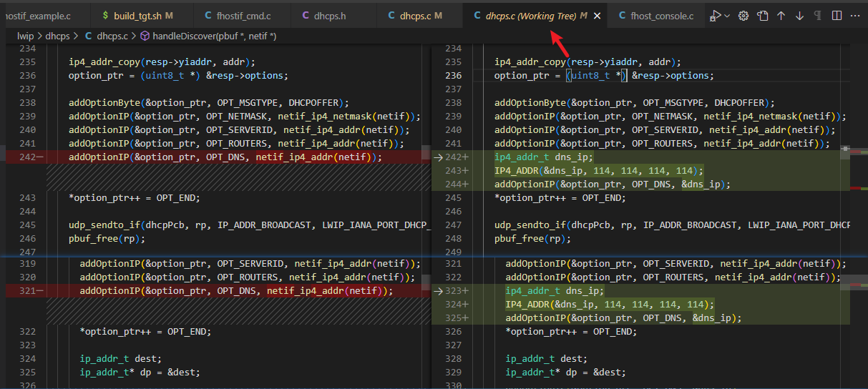Open the More Actions ellipsis menu
The height and width of the screenshot is (389, 868).
tap(854, 16)
